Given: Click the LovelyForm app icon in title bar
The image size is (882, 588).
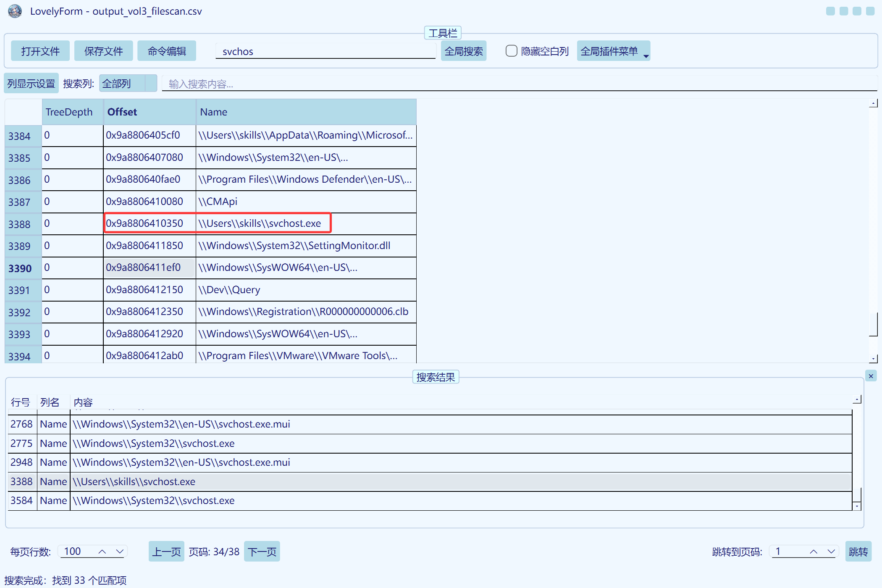Looking at the screenshot, I should point(15,11).
